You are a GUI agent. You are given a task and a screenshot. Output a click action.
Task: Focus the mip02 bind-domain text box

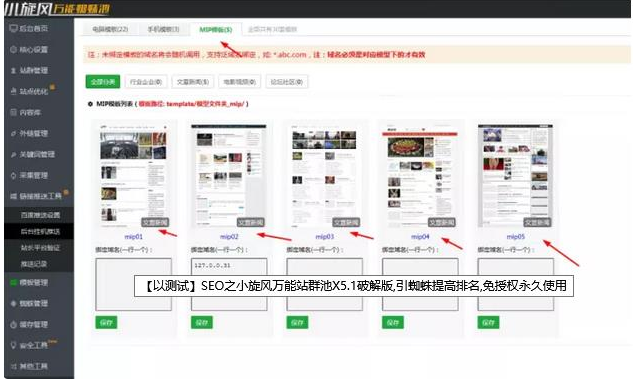coord(229,284)
